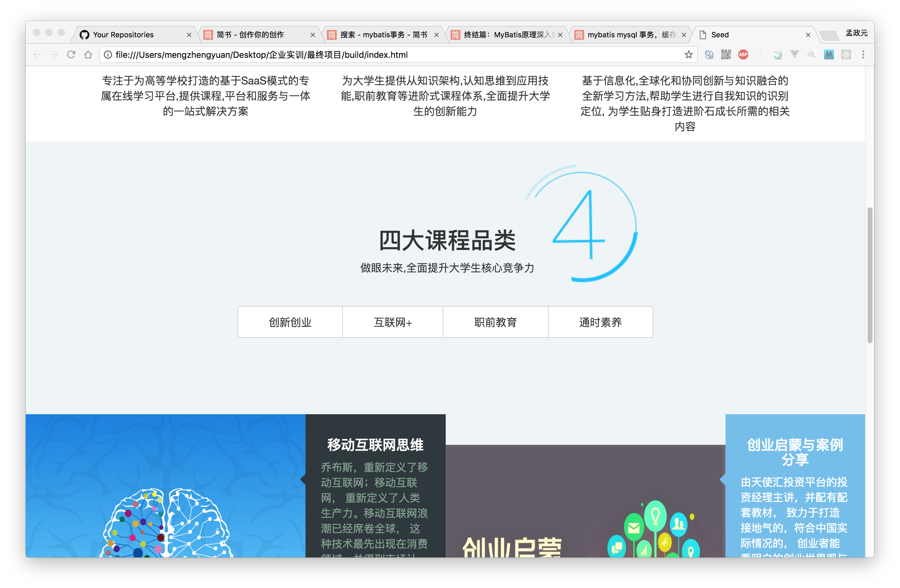Click the address bar URL field
900x588 pixels.
point(378,55)
